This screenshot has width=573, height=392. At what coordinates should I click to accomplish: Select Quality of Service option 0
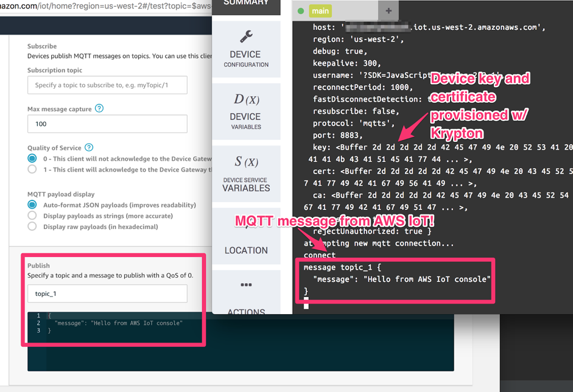pyautogui.click(x=32, y=159)
